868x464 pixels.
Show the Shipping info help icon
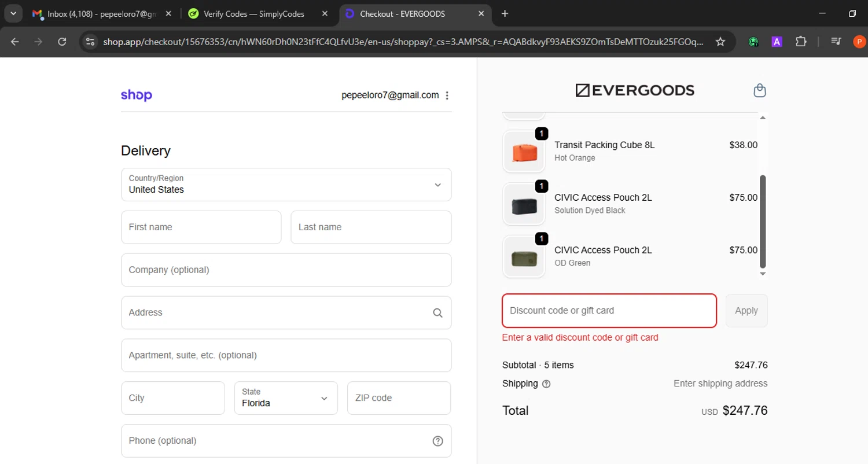click(546, 384)
